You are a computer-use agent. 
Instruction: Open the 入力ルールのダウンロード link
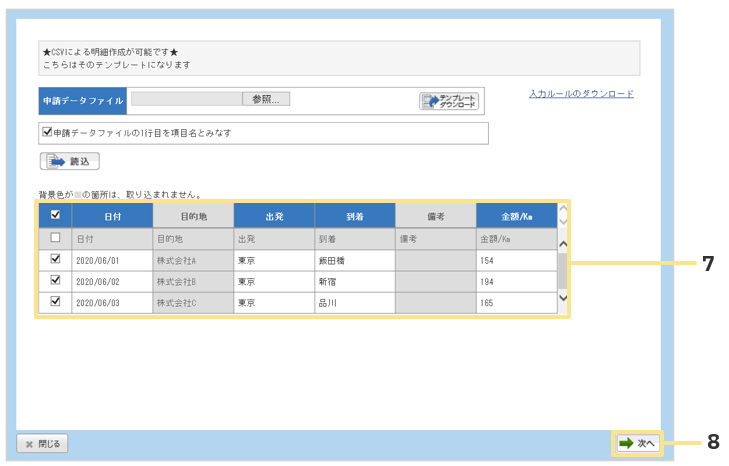point(580,94)
